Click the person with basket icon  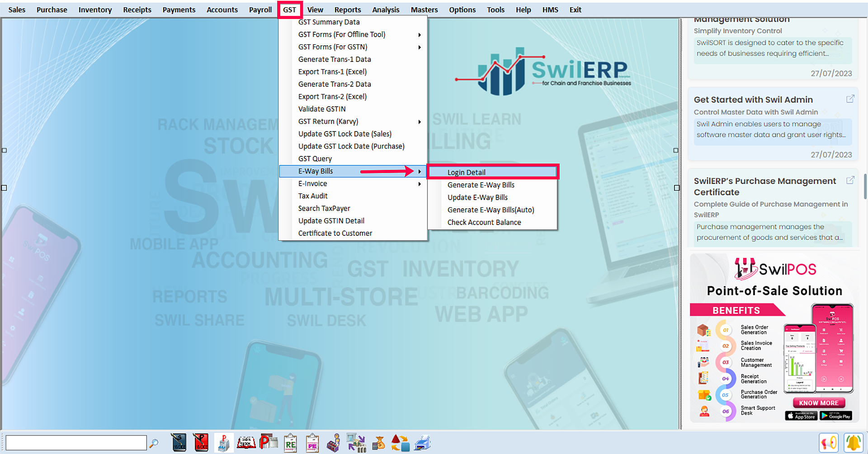click(x=334, y=443)
